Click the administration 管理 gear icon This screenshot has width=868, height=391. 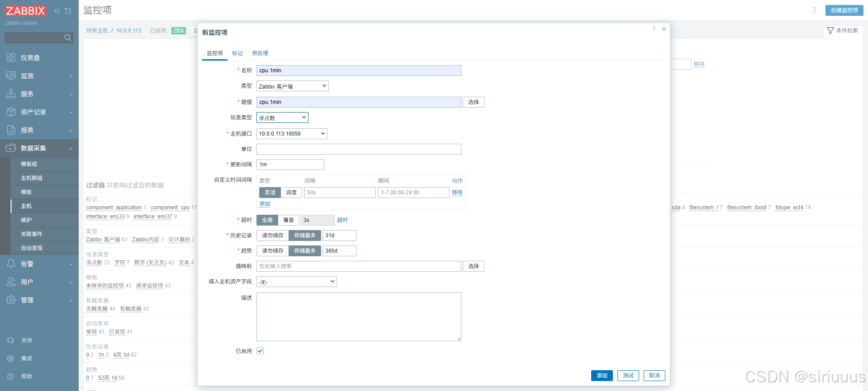pos(11,300)
